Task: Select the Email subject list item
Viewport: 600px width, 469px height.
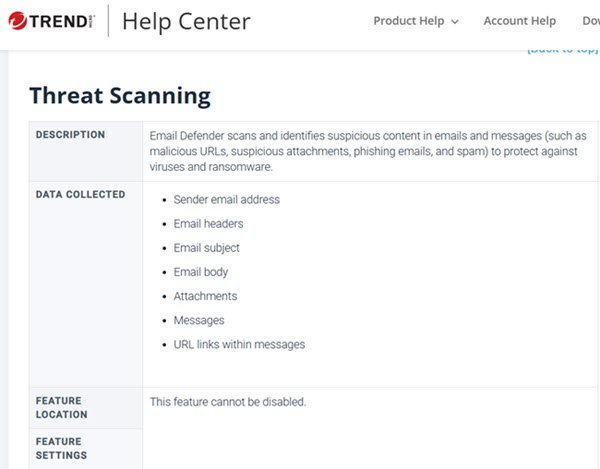Action: point(206,248)
